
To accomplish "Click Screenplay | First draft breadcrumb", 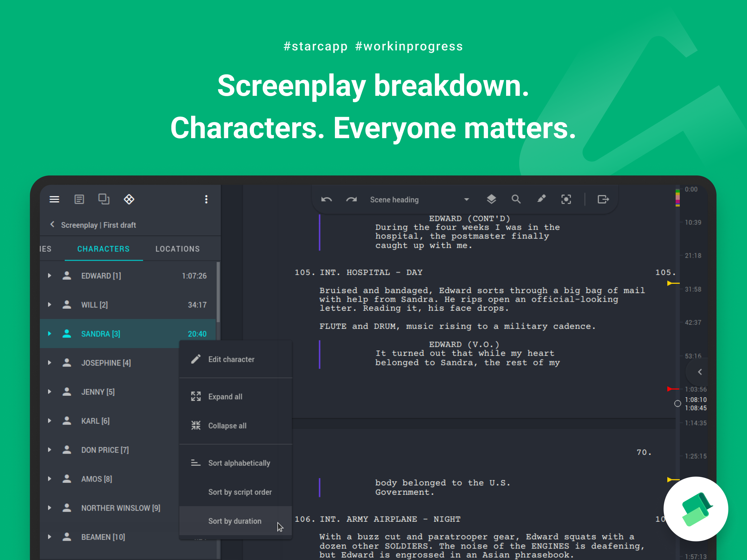I will [99, 225].
